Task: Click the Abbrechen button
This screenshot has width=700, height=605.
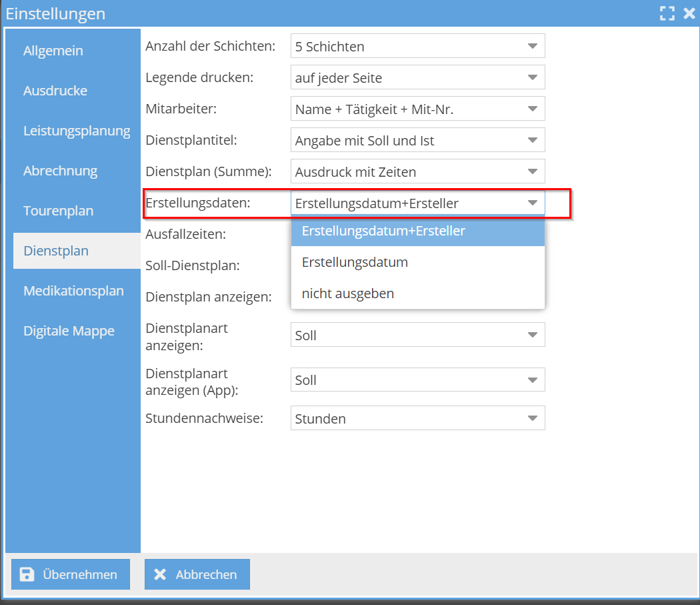Action: 197,574
